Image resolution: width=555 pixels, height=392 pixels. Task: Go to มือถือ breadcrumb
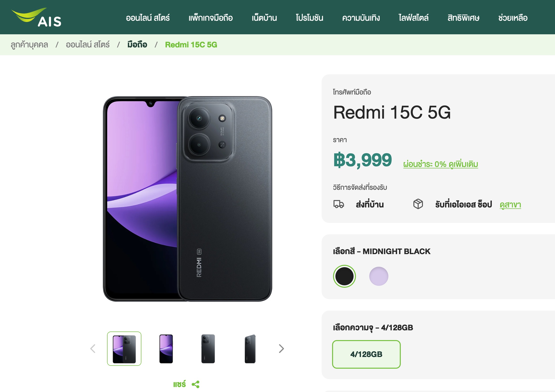tap(137, 45)
